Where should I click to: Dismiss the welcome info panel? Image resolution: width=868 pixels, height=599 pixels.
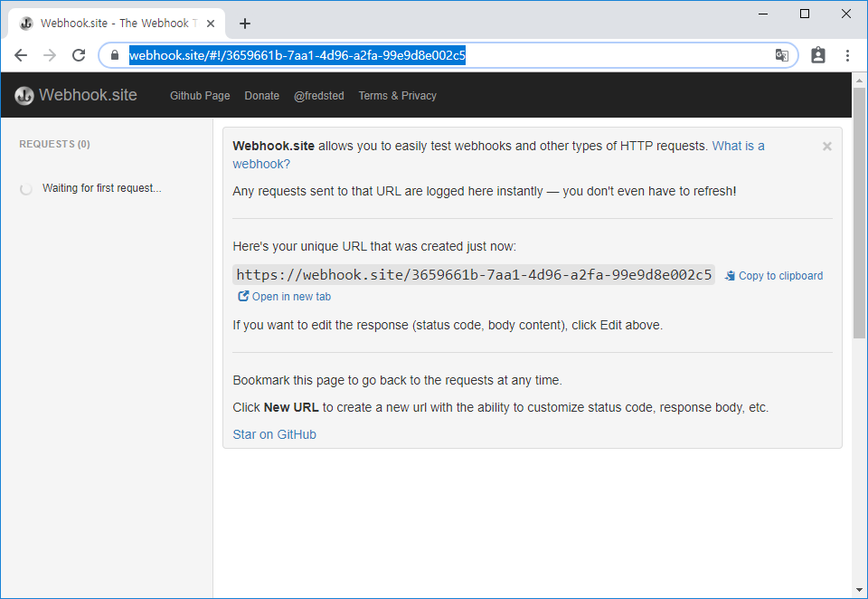827,147
